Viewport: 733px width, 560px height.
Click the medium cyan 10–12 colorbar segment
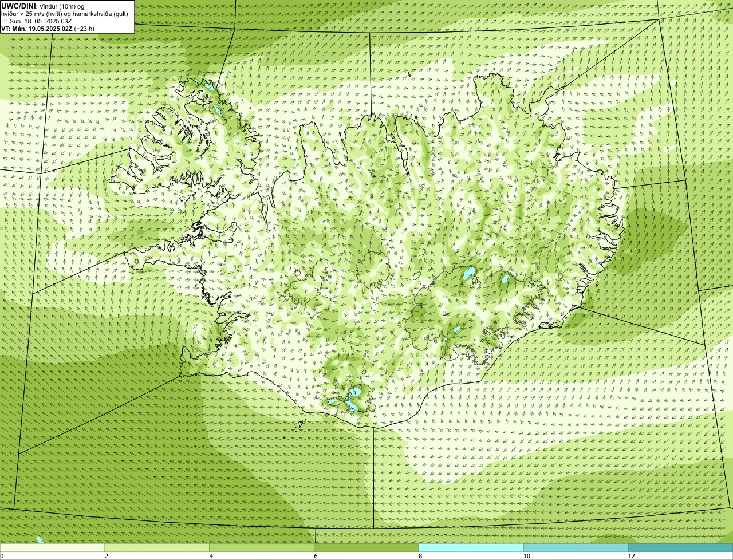point(576,548)
